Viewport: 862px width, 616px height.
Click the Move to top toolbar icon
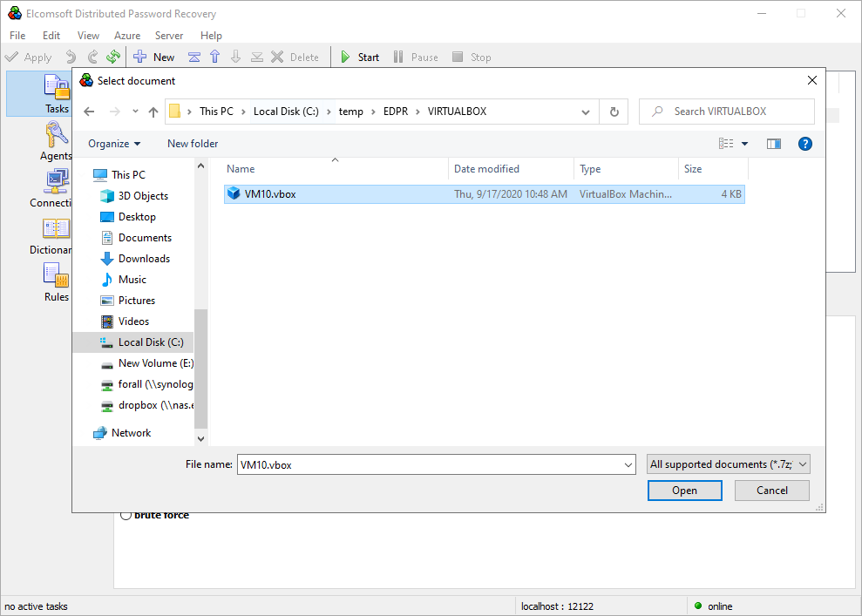click(194, 58)
